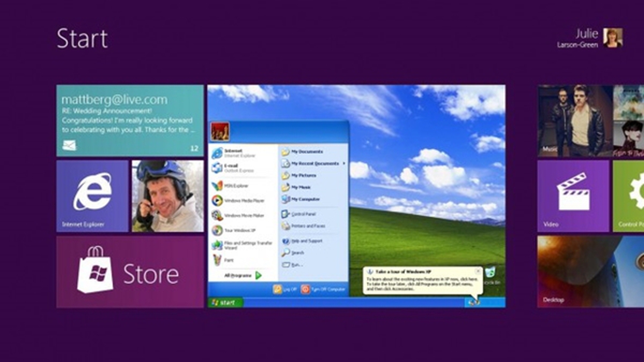Click the green XP start button
The image size is (644, 362).
tap(225, 302)
